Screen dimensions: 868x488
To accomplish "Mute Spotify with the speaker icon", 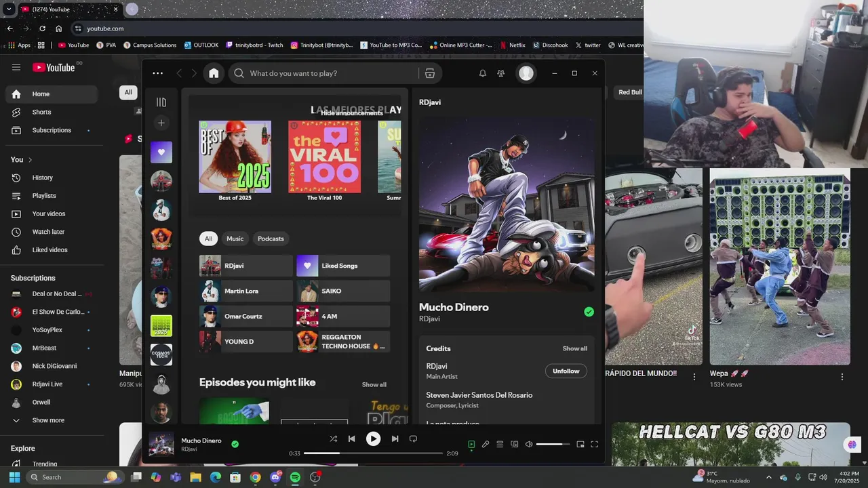I will 529,445.
